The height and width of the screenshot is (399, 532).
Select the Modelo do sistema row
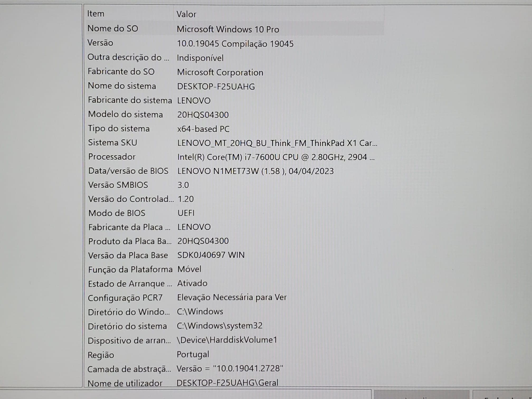point(235,114)
